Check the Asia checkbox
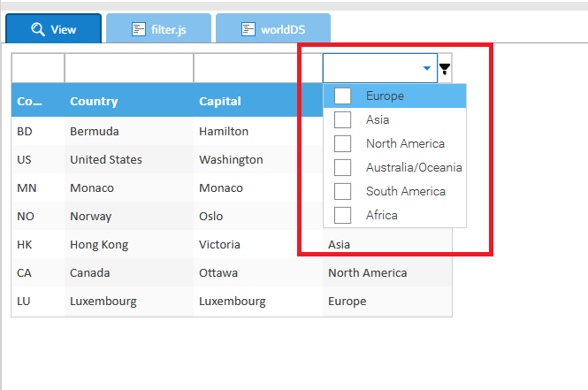This screenshot has height=390, width=588. (x=343, y=119)
